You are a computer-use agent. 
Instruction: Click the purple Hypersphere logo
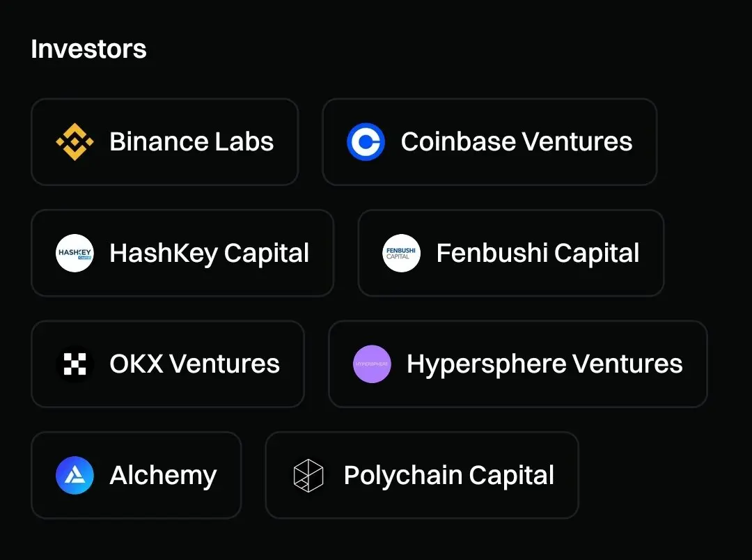tap(372, 364)
